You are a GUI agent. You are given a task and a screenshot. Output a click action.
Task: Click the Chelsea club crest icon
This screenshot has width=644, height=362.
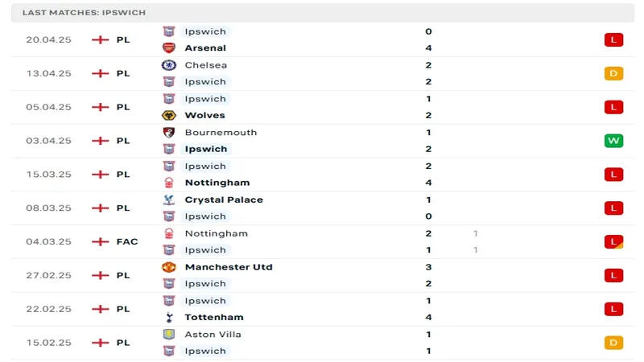tap(169, 65)
